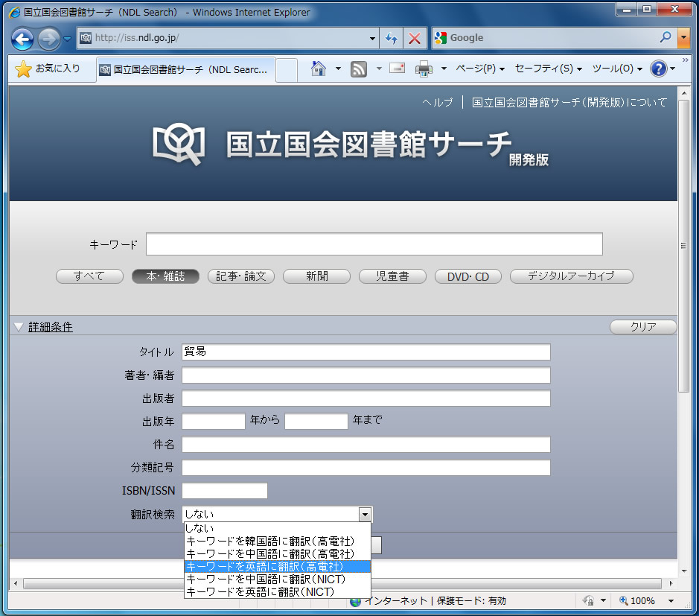The height and width of the screenshot is (616, 699).
Task: Click the タイトル field containing 貿易
Action: click(366, 352)
